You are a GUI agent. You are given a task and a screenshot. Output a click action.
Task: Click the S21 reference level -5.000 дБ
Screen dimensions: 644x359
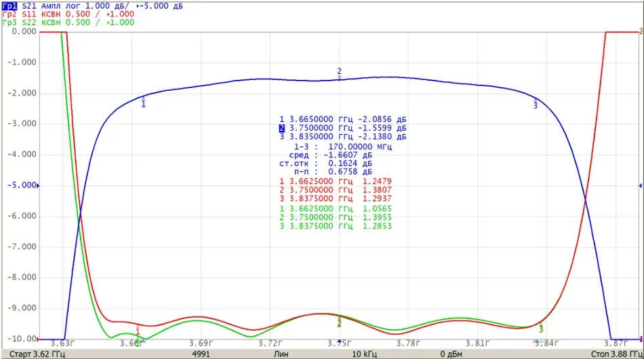[160, 6]
